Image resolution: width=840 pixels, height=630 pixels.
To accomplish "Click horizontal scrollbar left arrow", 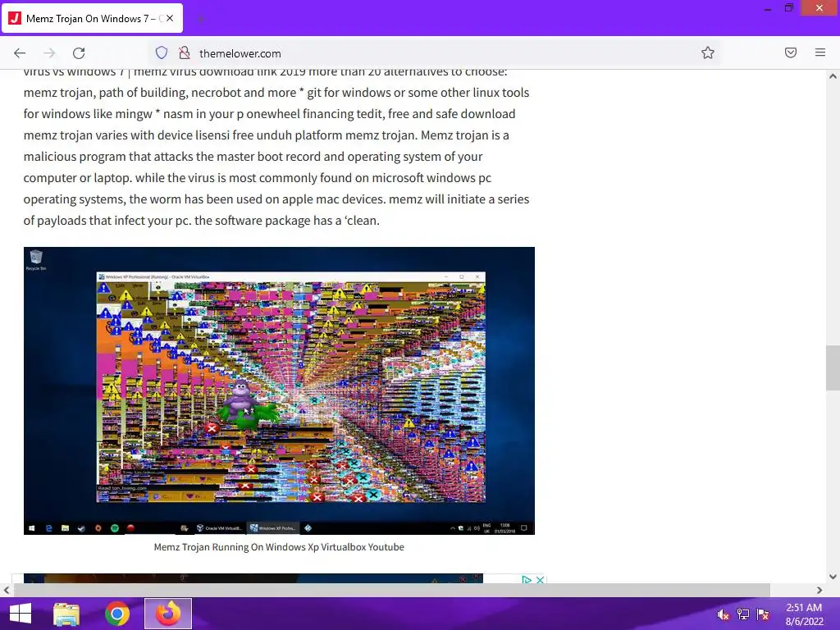I will 6,591.
